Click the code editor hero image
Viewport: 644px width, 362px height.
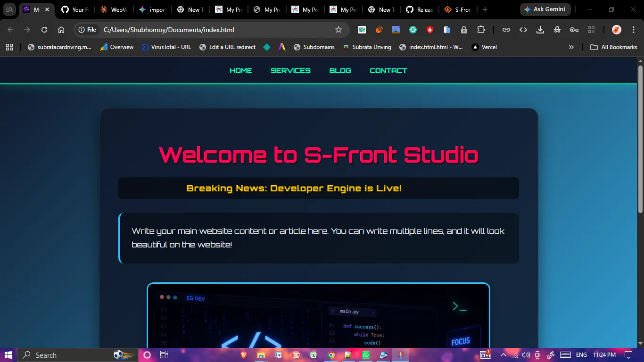pos(318,315)
